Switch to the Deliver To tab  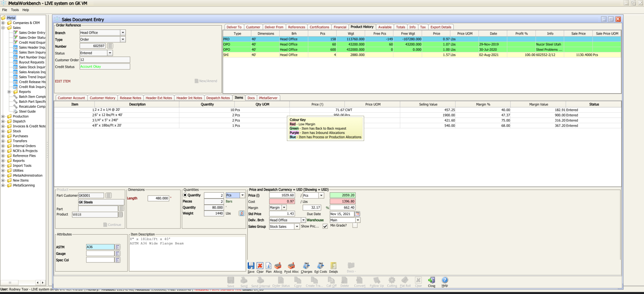[234, 27]
